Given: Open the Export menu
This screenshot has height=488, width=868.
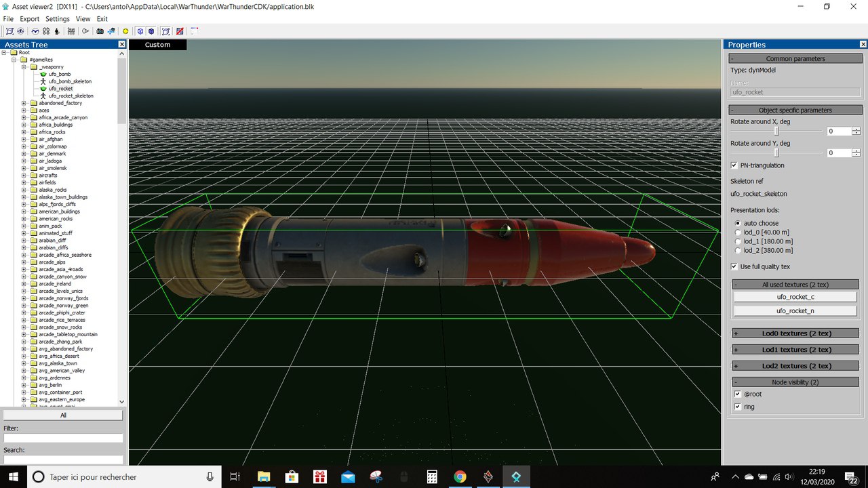Looking at the screenshot, I should pyautogui.click(x=29, y=19).
